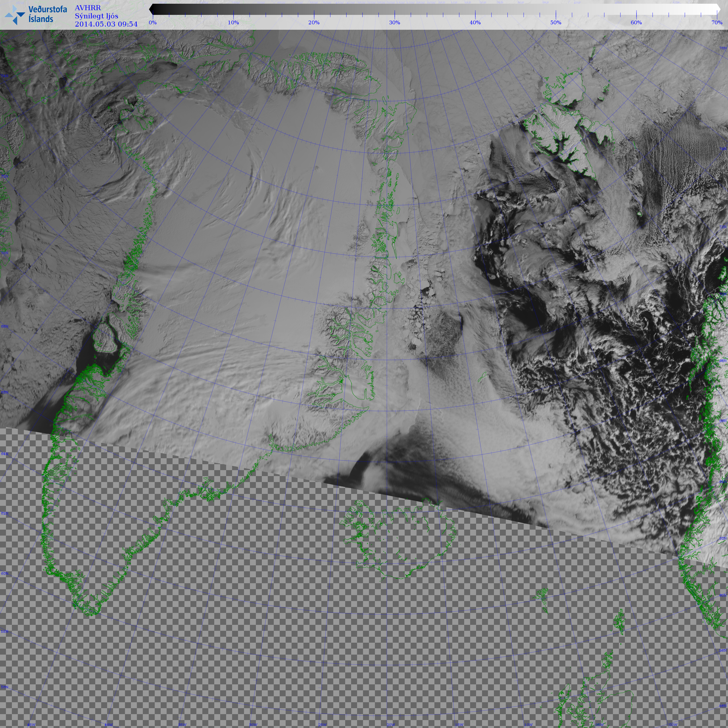Click the Veðurstofa Íslands logo text
The image size is (728, 728).
47,14
